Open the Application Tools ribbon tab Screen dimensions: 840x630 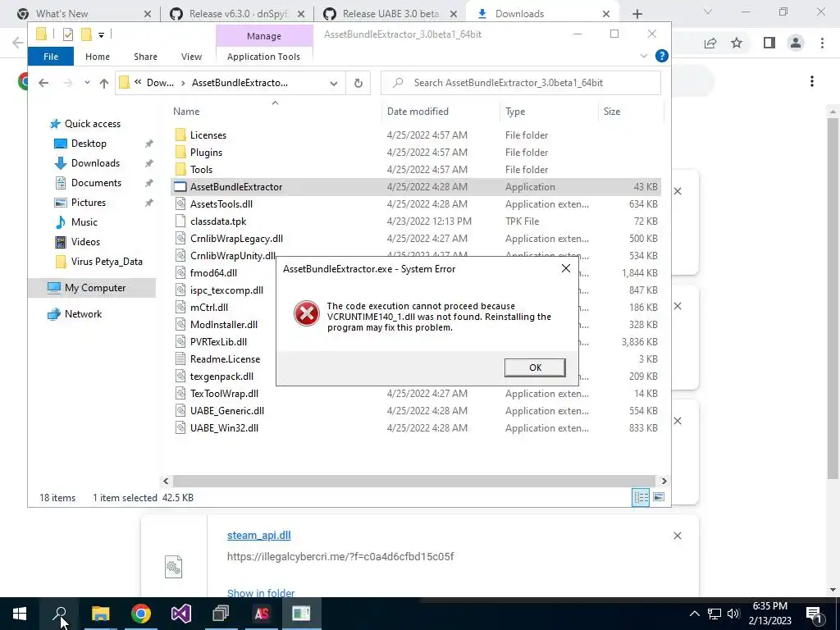coord(263,57)
